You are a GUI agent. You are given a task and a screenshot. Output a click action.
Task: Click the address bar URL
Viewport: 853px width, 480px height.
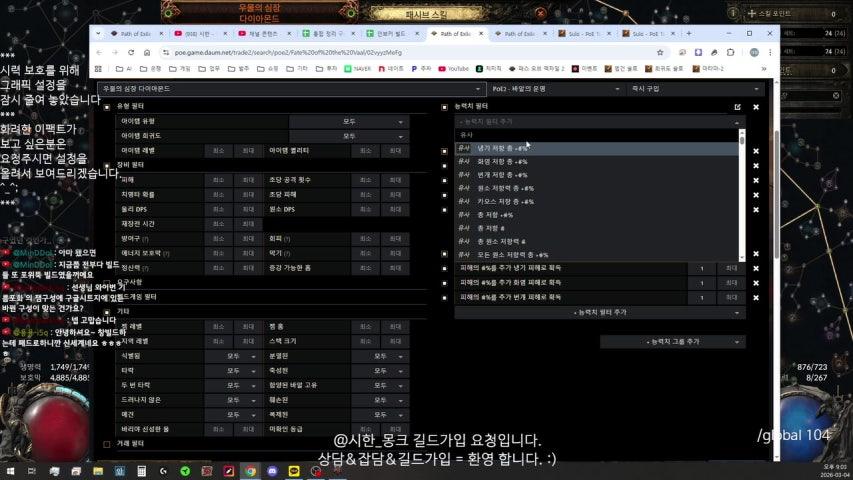[x=288, y=52]
